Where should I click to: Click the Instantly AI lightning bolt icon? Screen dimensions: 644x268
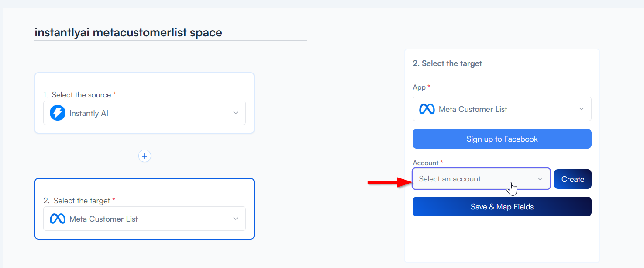pyautogui.click(x=58, y=113)
